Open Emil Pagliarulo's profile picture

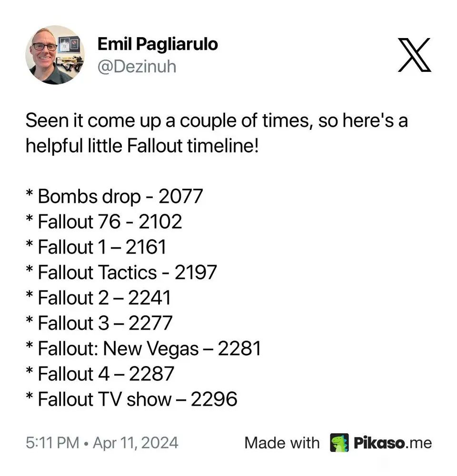click(55, 55)
